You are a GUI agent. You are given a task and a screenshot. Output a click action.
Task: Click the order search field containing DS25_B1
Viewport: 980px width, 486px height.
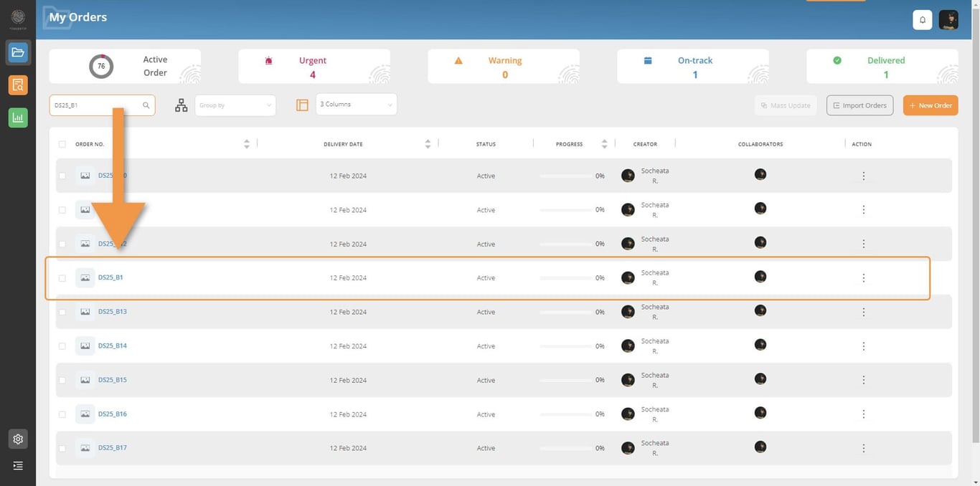click(102, 105)
